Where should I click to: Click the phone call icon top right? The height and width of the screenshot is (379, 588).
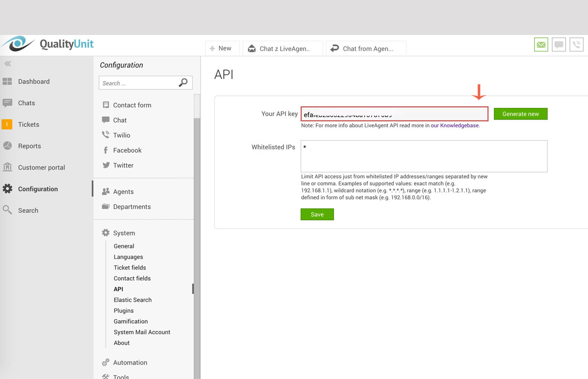tap(576, 45)
